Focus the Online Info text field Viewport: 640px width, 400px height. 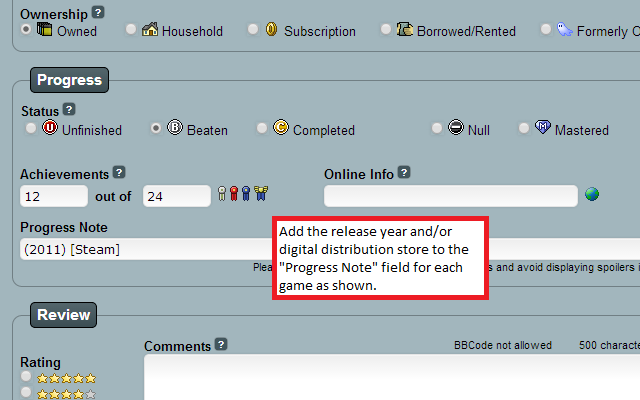(x=451, y=196)
